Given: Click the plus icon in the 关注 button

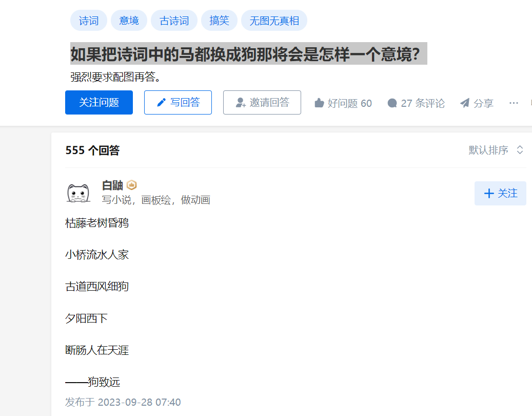Looking at the screenshot, I should pos(489,193).
